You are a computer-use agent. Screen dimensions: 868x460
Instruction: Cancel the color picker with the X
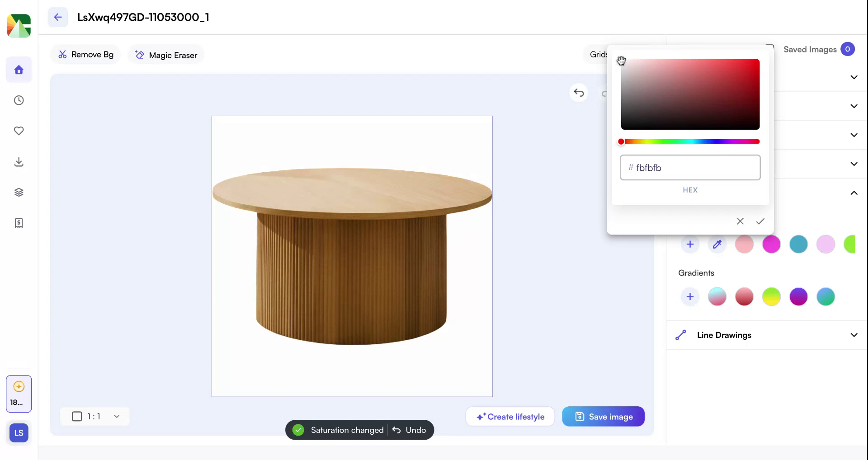[x=740, y=221]
